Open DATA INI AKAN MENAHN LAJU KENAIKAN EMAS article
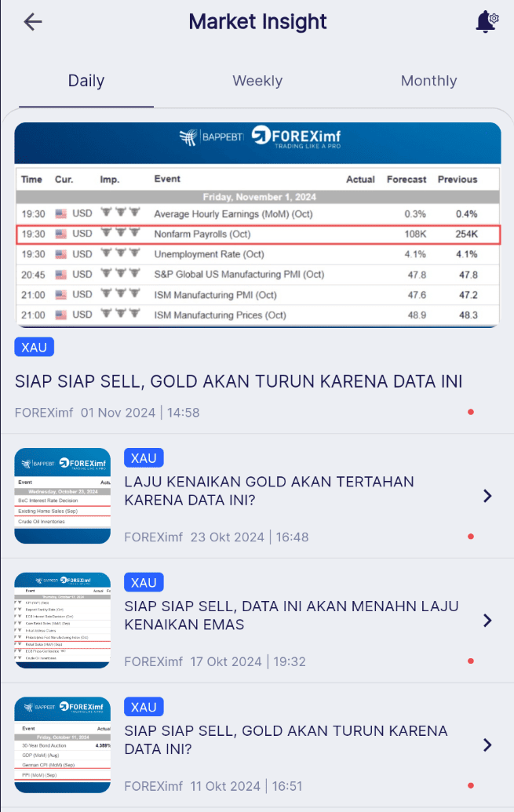The image size is (514, 812). (291, 615)
